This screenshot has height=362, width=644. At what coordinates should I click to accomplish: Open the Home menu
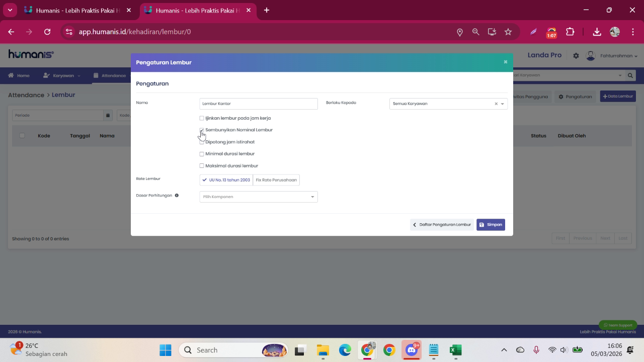[x=19, y=75]
